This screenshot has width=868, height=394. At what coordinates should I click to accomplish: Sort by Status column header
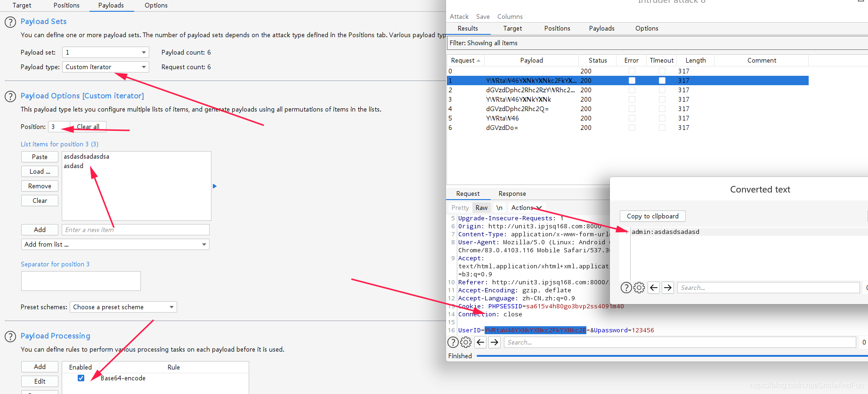point(598,60)
